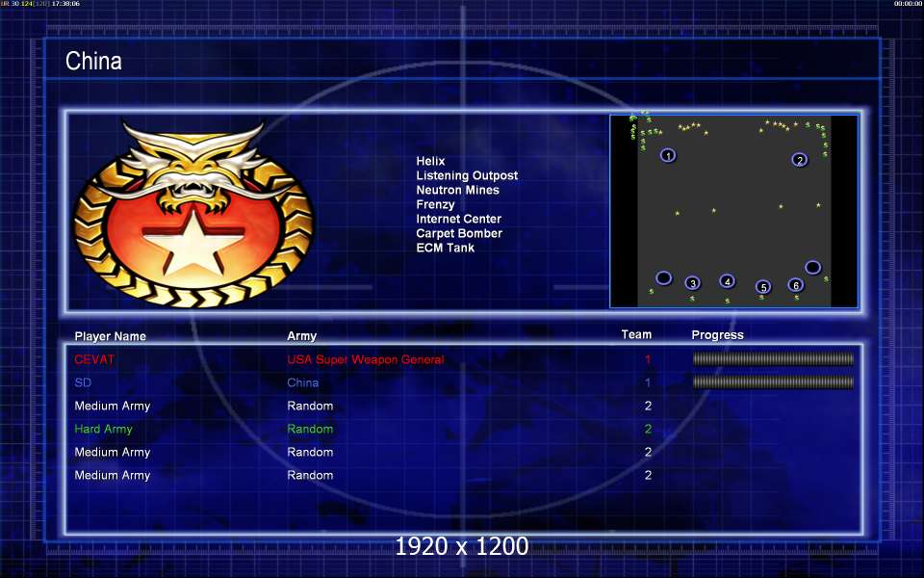
Task: Select start position 6 on the minimap
Action: [x=796, y=285]
